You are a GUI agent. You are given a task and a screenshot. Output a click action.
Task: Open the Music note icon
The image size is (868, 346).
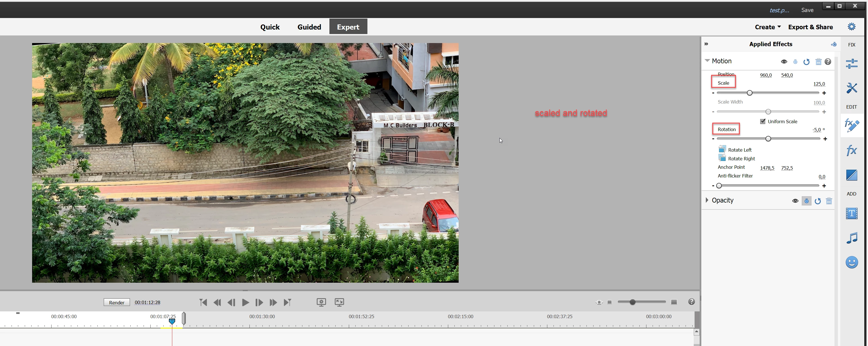point(851,238)
